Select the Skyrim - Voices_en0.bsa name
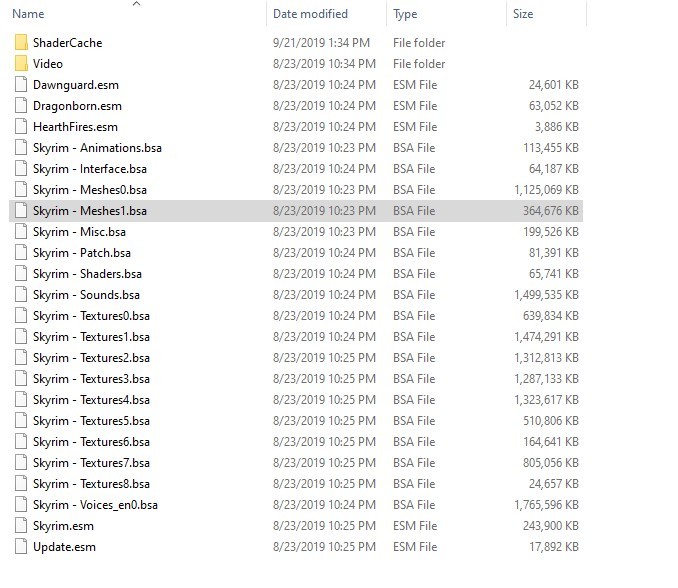This screenshot has width=678, height=588. 96,505
